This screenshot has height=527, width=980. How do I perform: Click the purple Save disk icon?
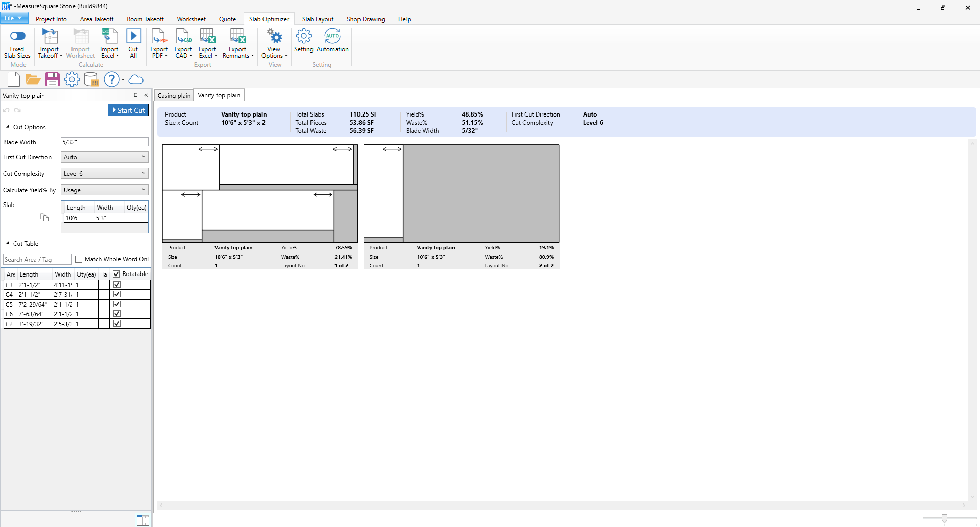coord(52,79)
